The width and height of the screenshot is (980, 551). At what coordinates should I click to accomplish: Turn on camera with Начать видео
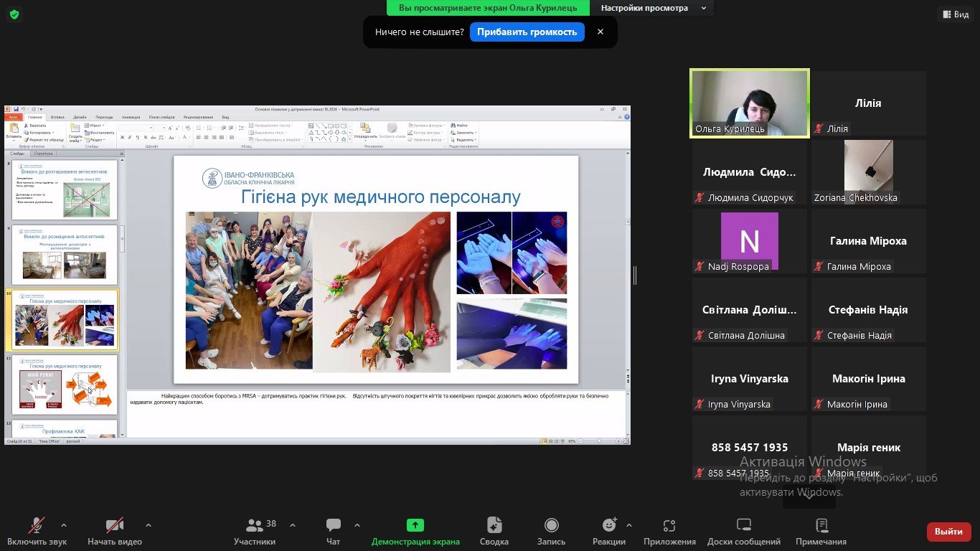click(115, 525)
